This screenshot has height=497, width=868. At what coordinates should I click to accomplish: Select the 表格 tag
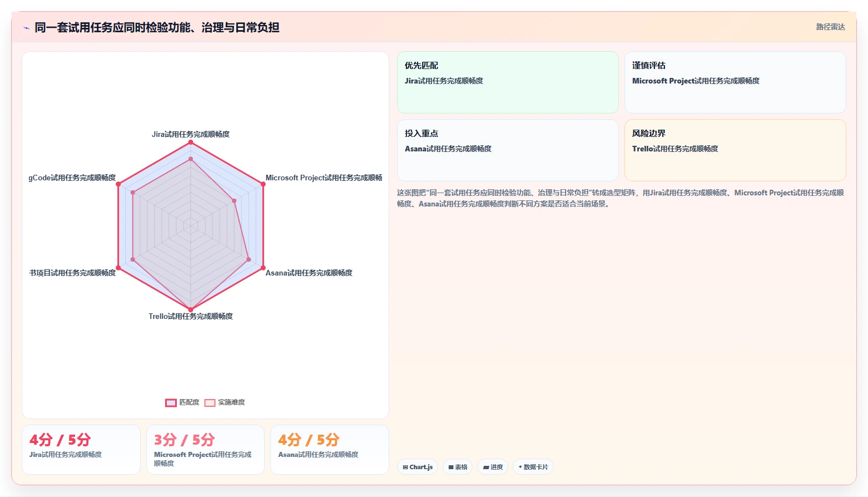tap(458, 467)
